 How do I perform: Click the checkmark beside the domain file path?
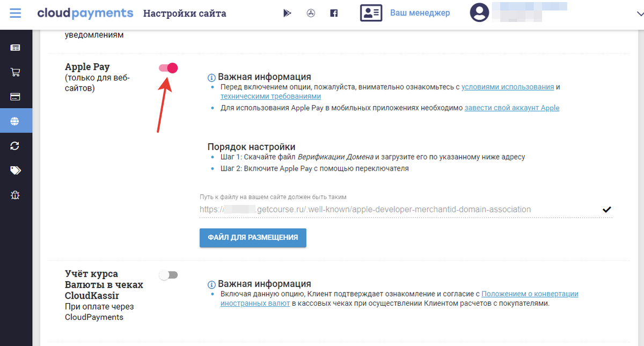(606, 209)
